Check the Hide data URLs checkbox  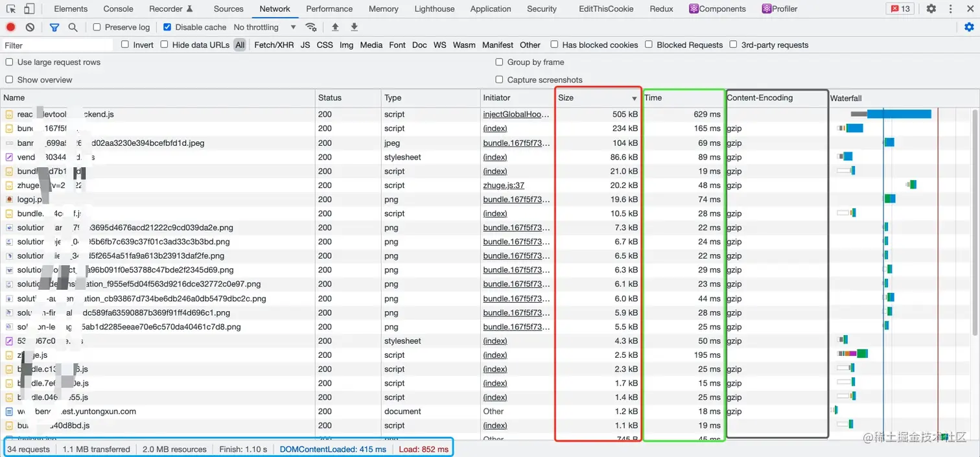point(164,45)
